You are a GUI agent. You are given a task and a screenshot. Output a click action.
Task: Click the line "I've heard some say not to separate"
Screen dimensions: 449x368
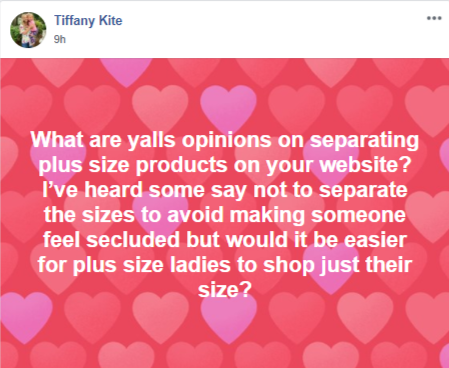click(225, 190)
